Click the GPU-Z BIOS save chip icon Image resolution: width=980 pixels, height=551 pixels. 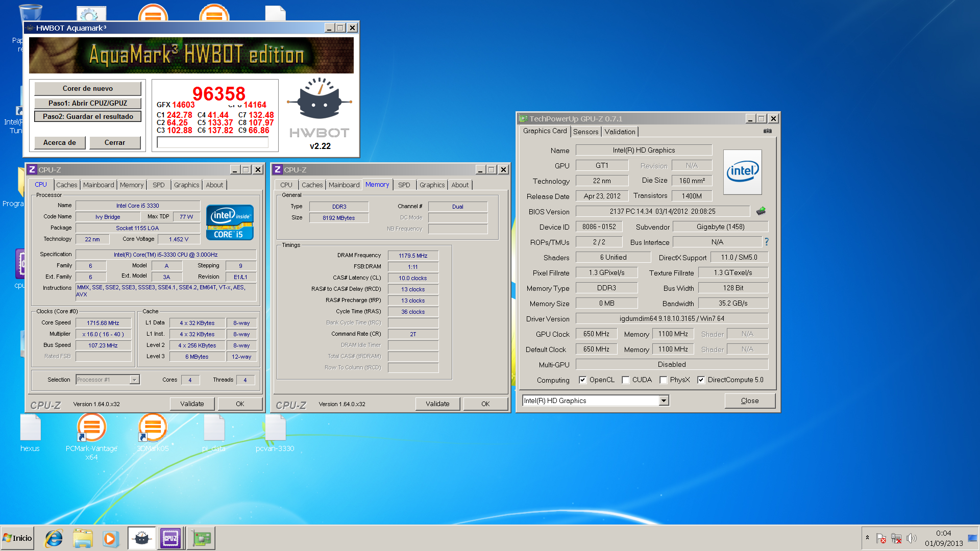point(761,211)
